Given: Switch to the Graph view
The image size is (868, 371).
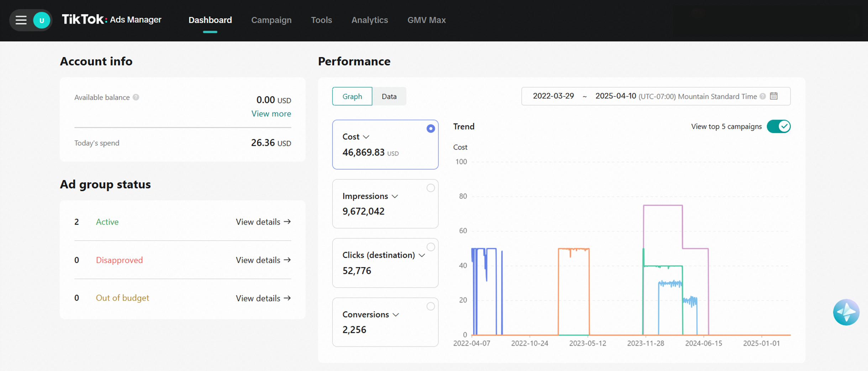Looking at the screenshot, I should [352, 96].
